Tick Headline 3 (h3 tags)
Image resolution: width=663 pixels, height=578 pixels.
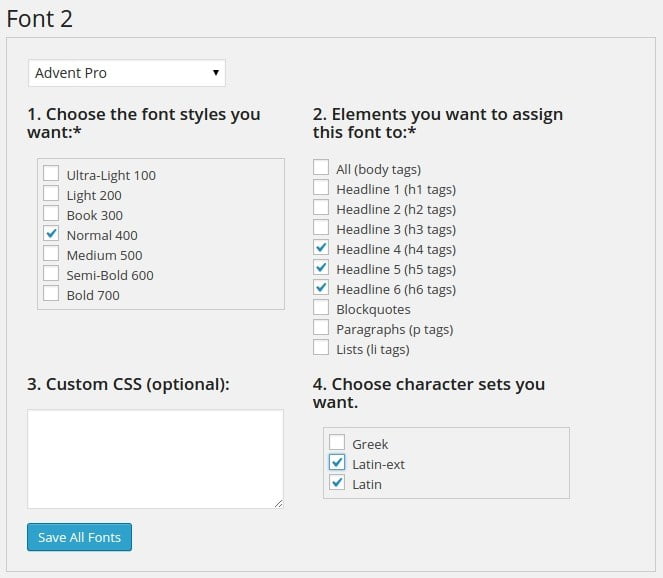click(321, 227)
